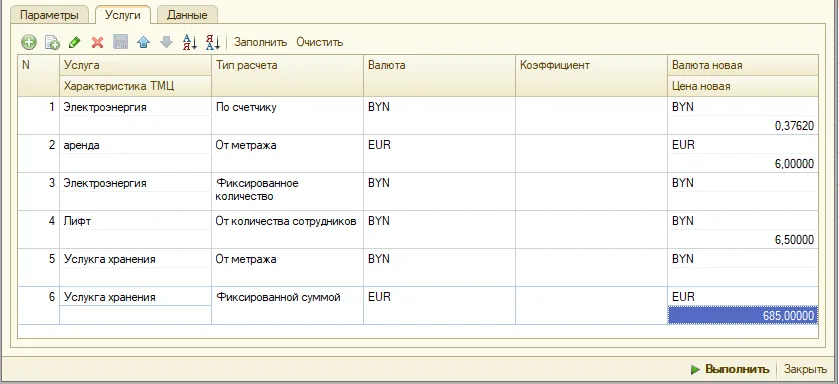Viewport: 839px width, 384px height.
Task: Click the add-by-copying icon in the toolbar
Action: 52,42
